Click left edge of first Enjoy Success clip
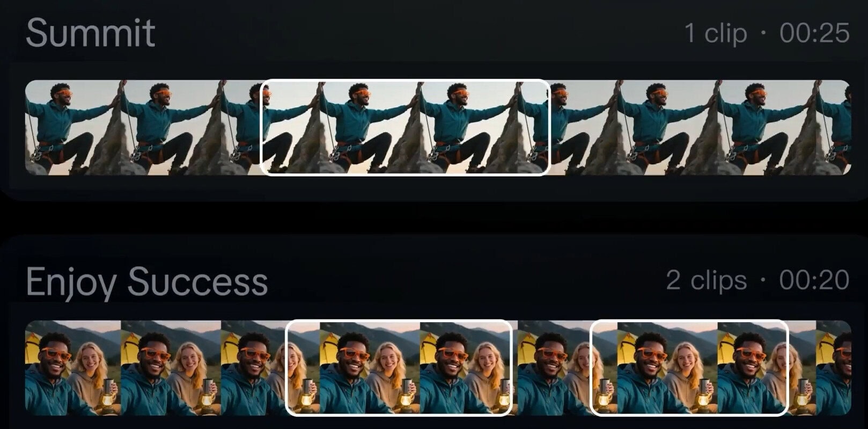 tap(287, 368)
